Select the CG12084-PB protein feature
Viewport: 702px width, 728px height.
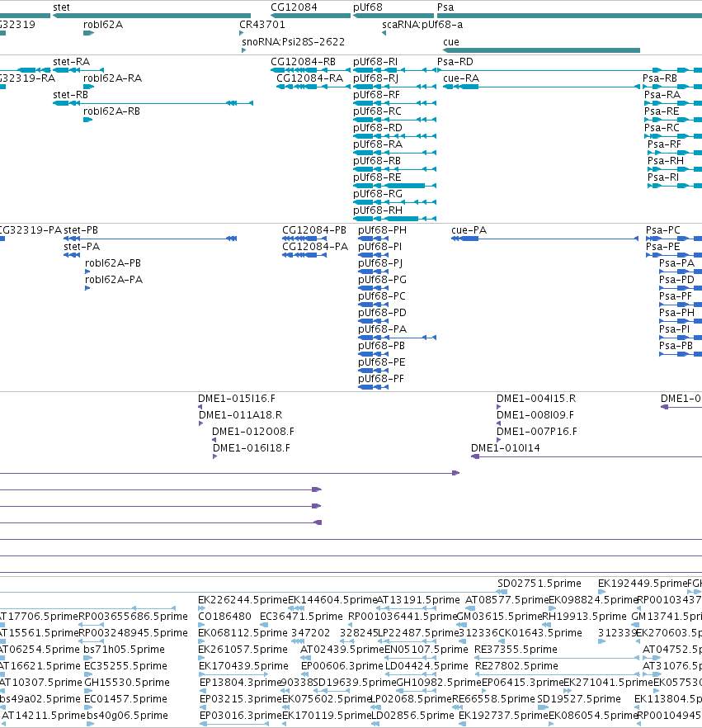306,239
